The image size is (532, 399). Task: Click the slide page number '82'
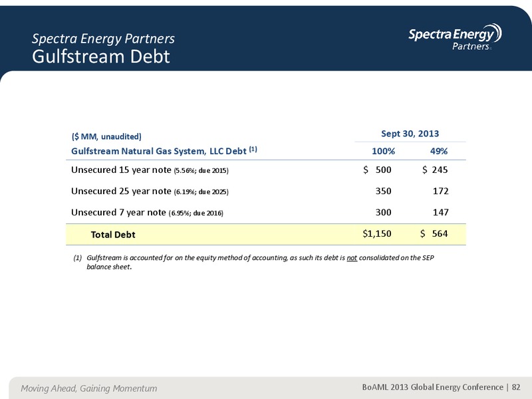point(516,387)
